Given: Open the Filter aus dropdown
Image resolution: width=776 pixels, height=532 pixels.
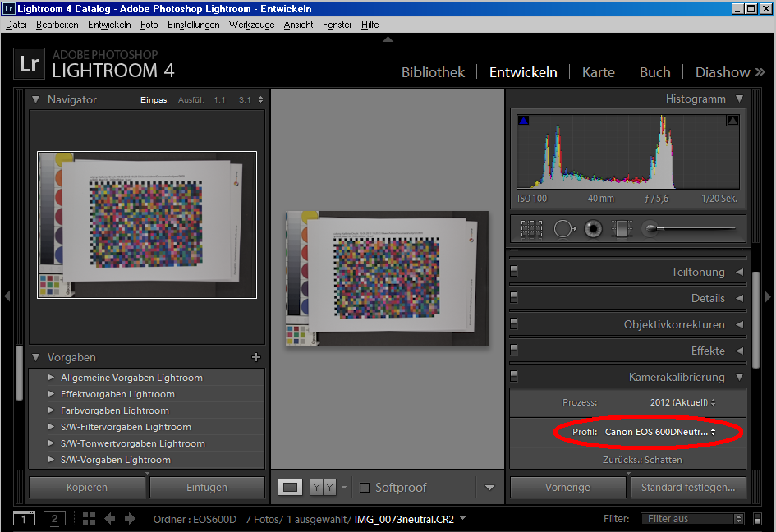Looking at the screenshot, I should [692, 519].
